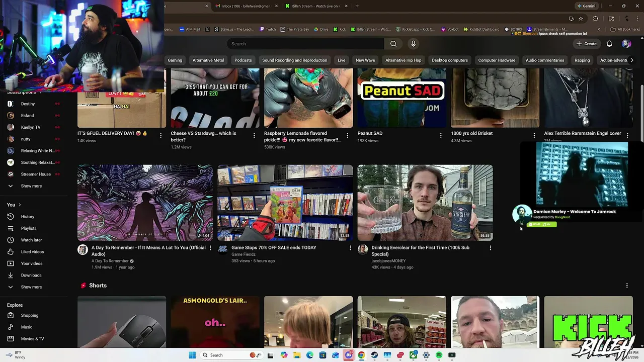
Task: Open options menu for 1000 yrs old Brisket
Action: (x=534, y=135)
